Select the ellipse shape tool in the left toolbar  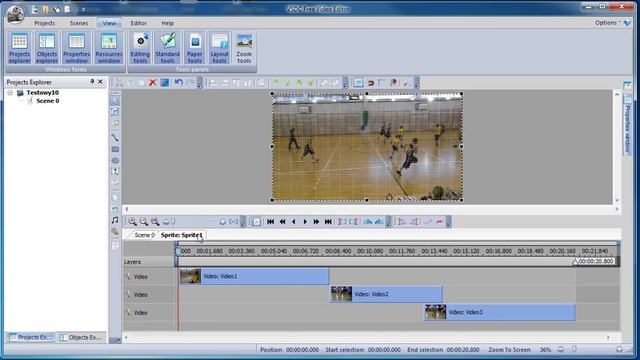115,160
